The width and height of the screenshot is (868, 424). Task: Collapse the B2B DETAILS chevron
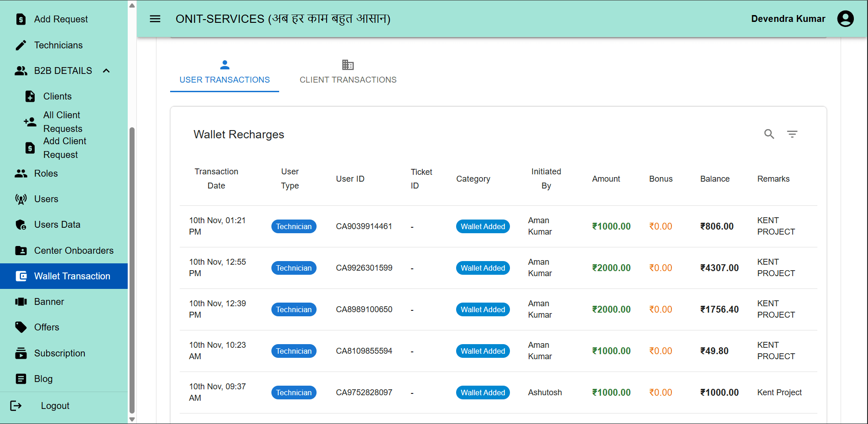[x=106, y=71]
